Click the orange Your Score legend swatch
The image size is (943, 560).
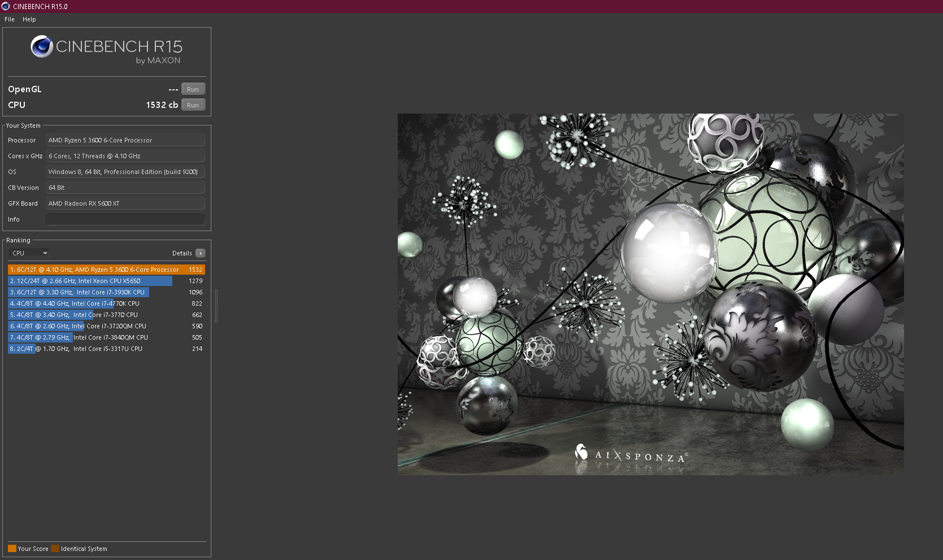[12, 549]
